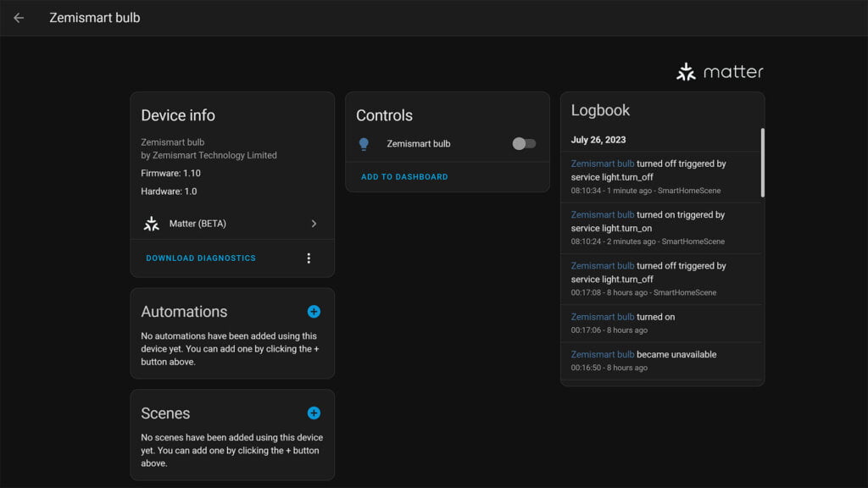Click the light bulb icon in Controls

364,144
